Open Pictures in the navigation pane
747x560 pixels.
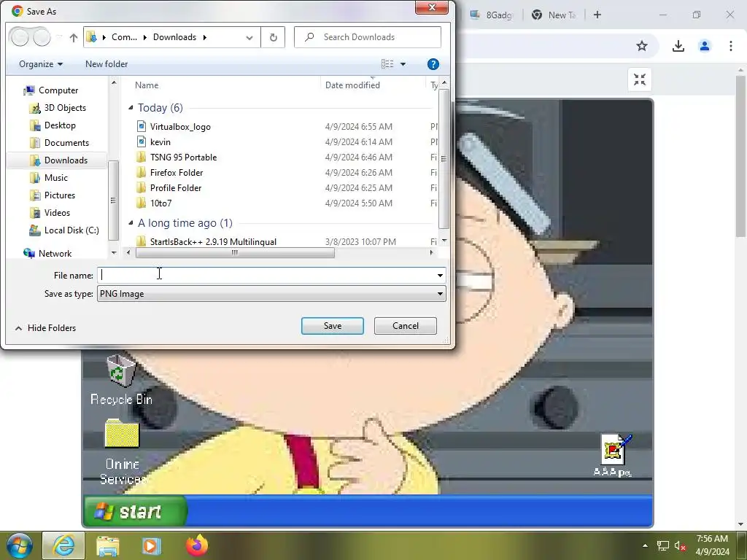[60, 195]
